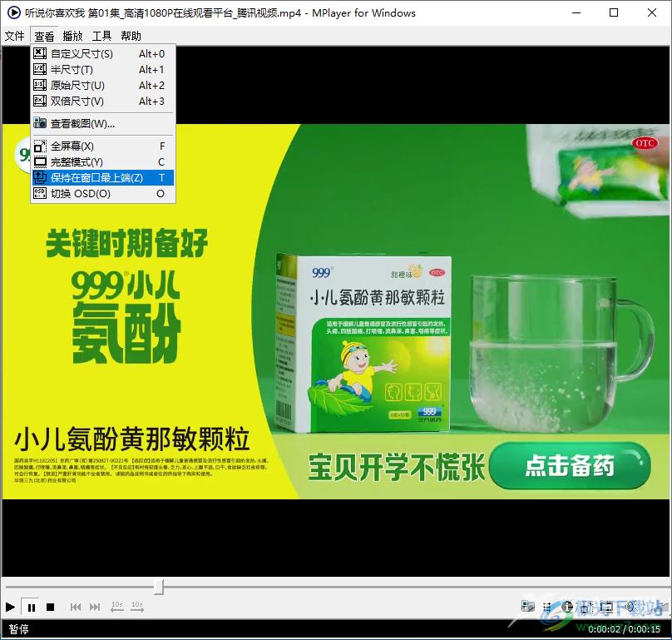Open the 文件 menu
672x640 pixels.
point(15,36)
